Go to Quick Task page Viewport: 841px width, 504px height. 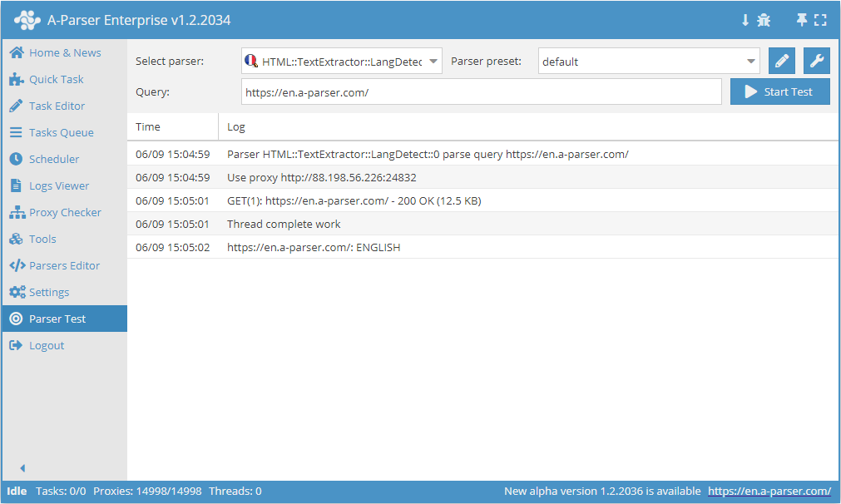coord(56,79)
